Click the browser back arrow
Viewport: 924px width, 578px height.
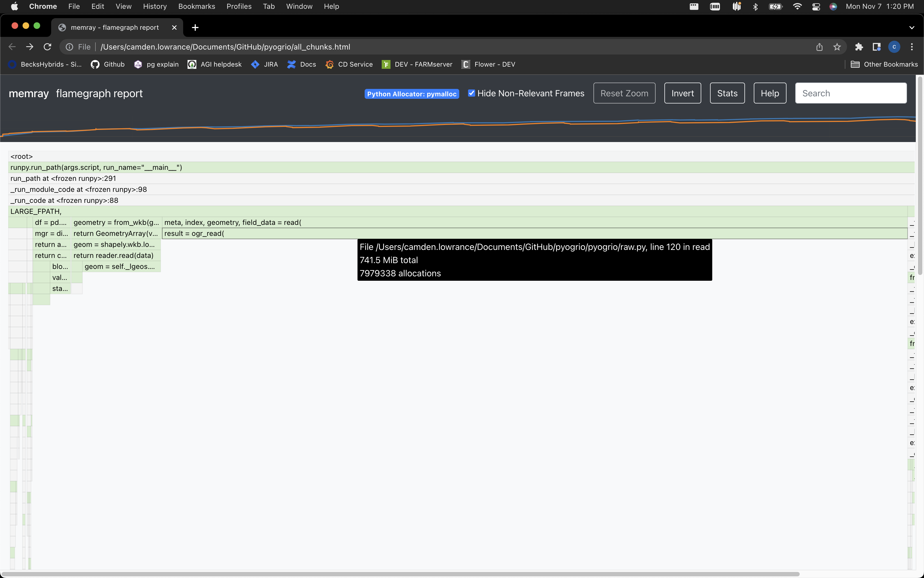pyautogui.click(x=12, y=47)
